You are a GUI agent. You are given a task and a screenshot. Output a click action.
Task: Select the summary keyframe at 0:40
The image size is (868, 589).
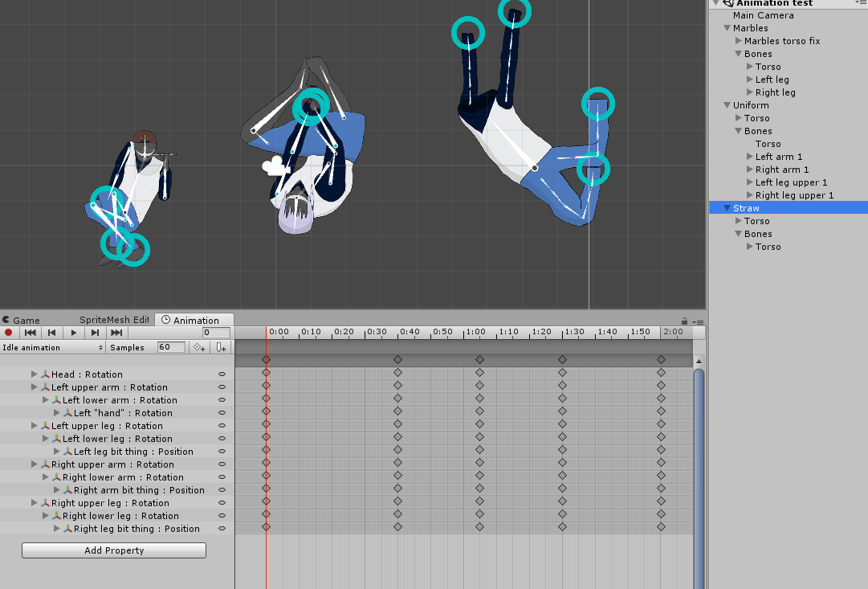[397, 360]
